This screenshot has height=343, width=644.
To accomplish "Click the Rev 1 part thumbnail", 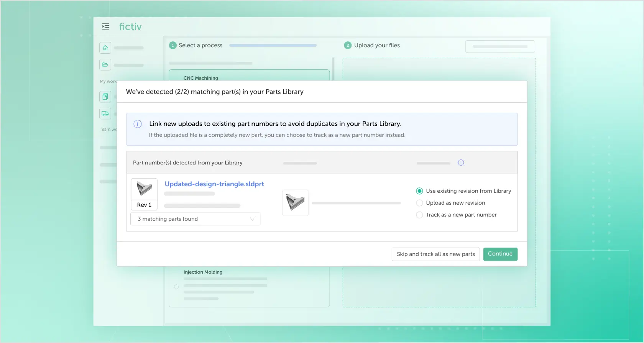I will pyautogui.click(x=144, y=189).
